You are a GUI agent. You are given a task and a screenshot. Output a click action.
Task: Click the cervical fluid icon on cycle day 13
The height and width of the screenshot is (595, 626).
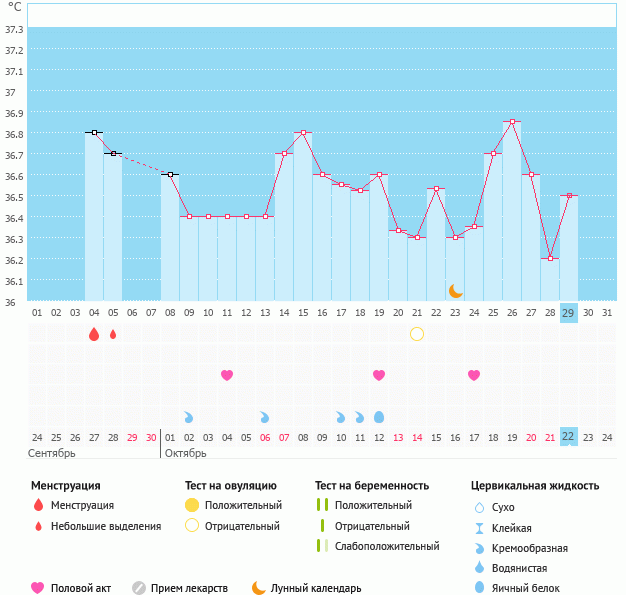click(x=265, y=416)
